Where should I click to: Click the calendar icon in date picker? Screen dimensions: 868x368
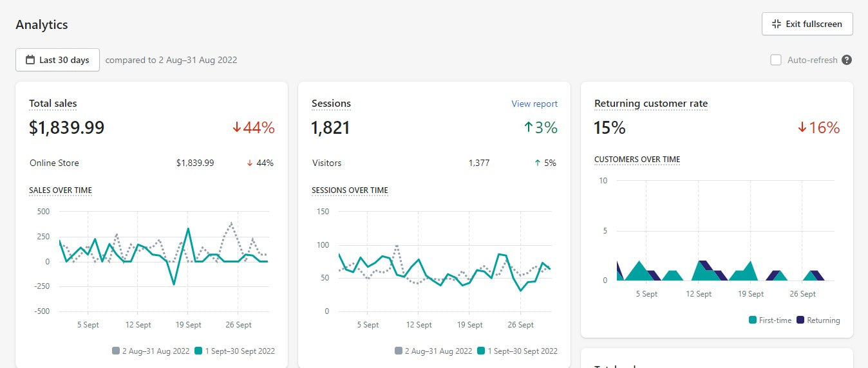[30, 60]
